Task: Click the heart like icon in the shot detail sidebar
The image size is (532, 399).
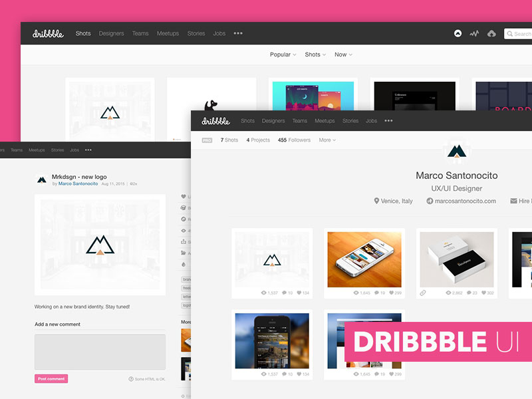Action: [184, 196]
